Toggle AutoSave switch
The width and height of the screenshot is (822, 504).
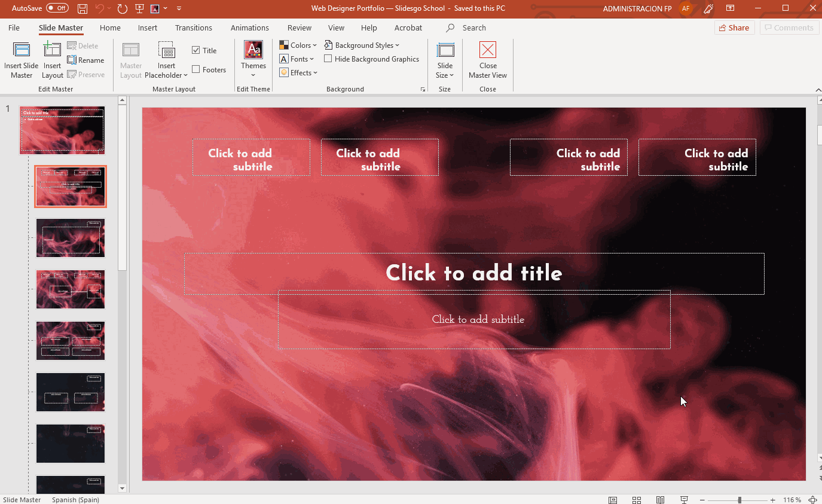pos(57,8)
